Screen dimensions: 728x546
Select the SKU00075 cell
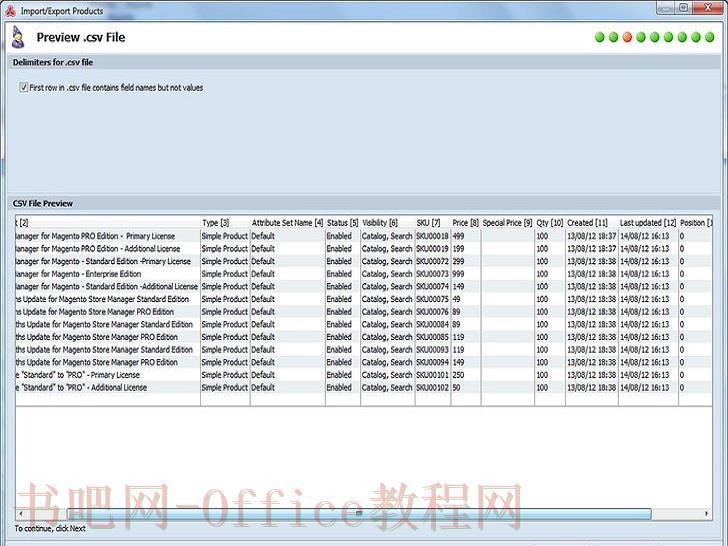[433, 299]
